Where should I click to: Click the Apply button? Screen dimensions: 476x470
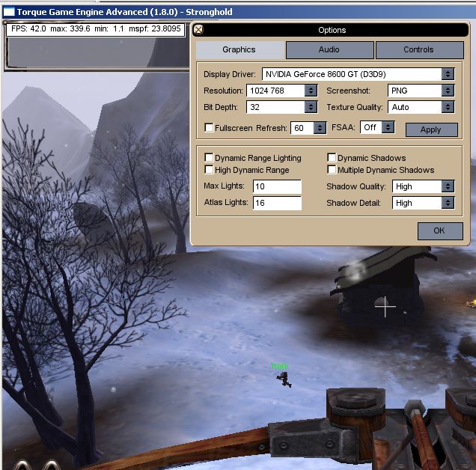431,129
